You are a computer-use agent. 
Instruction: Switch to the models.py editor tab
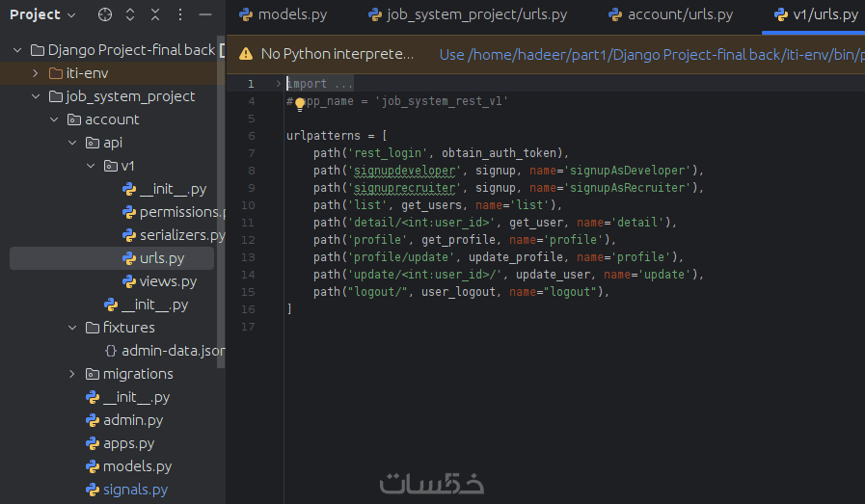click(283, 14)
